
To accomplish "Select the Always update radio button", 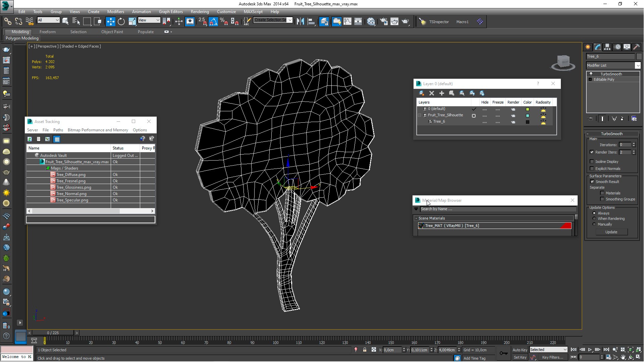I will click(594, 213).
